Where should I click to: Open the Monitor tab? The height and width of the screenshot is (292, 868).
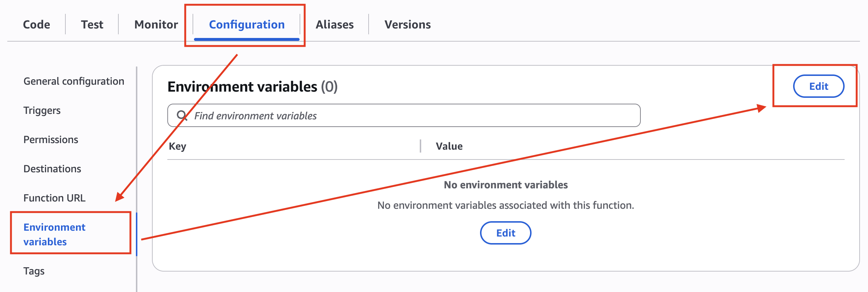pyautogui.click(x=156, y=24)
